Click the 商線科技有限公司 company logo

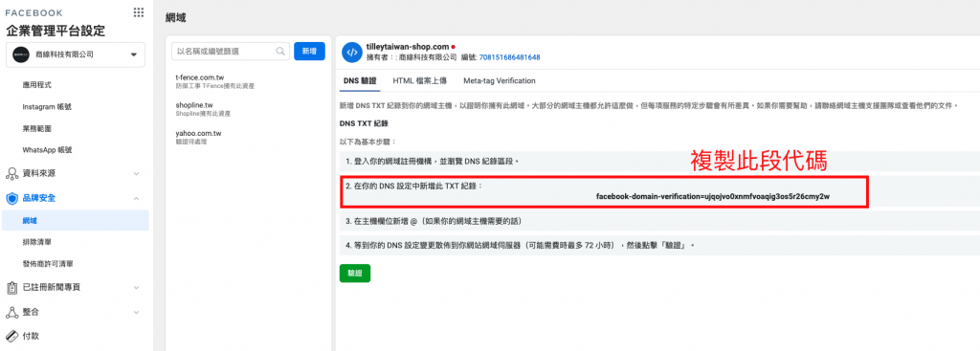[x=21, y=55]
